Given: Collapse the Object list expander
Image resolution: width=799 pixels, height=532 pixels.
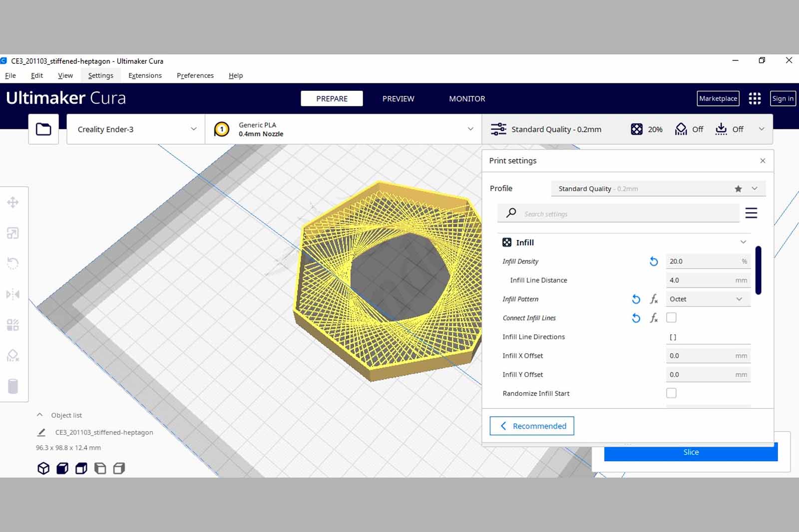Looking at the screenshot, I should point(39,415).
